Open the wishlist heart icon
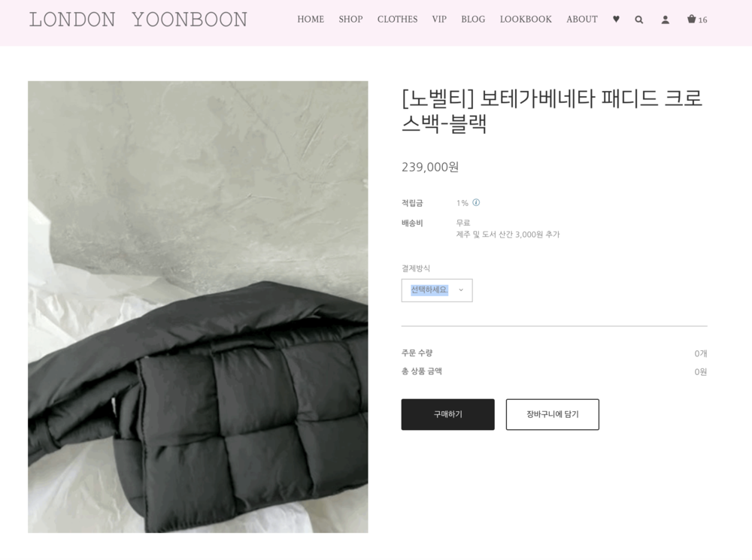The width and height of the screenshot is (752, 560). pyautogui.click(x=617, y=20)
